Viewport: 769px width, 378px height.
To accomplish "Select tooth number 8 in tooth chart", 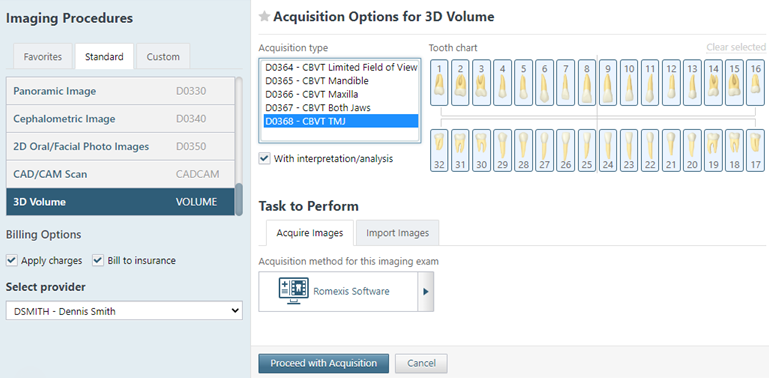I will 587,82.
